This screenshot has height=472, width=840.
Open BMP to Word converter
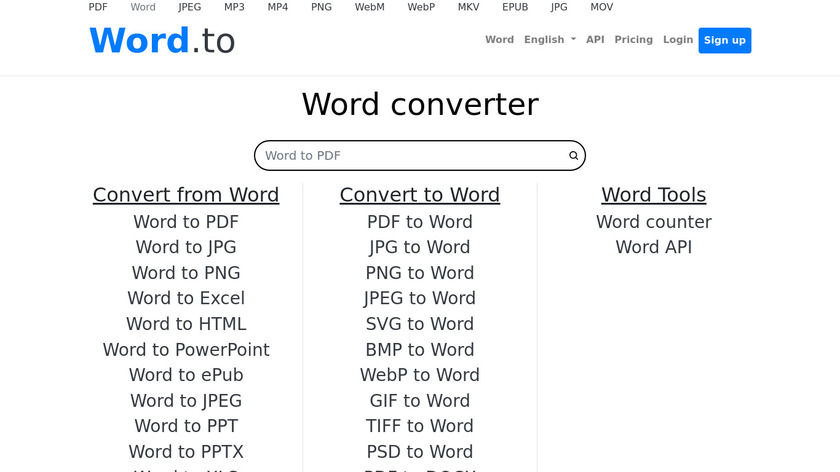pyautogui.click(x=419, y=349)
